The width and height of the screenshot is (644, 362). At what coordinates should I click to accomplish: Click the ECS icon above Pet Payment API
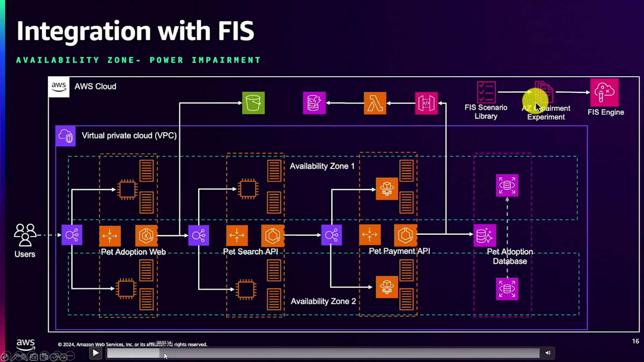pyautogui.click(x=405, y=235)
